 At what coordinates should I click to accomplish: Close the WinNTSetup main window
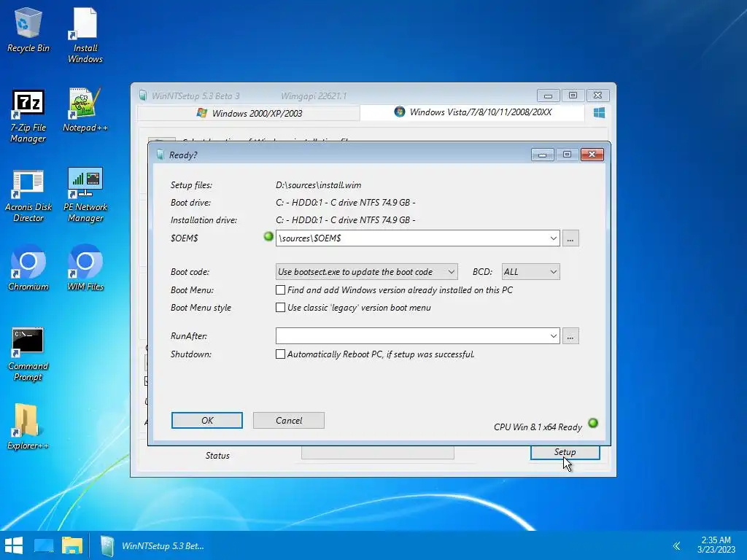[x=598, y=96]
